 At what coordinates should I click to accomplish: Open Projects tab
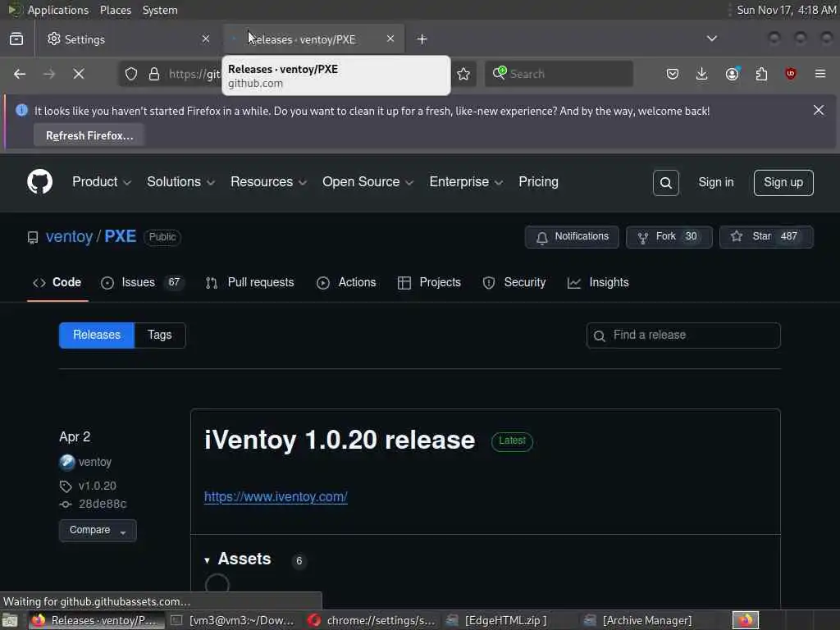pyautogui.click(x=429, y=282)
